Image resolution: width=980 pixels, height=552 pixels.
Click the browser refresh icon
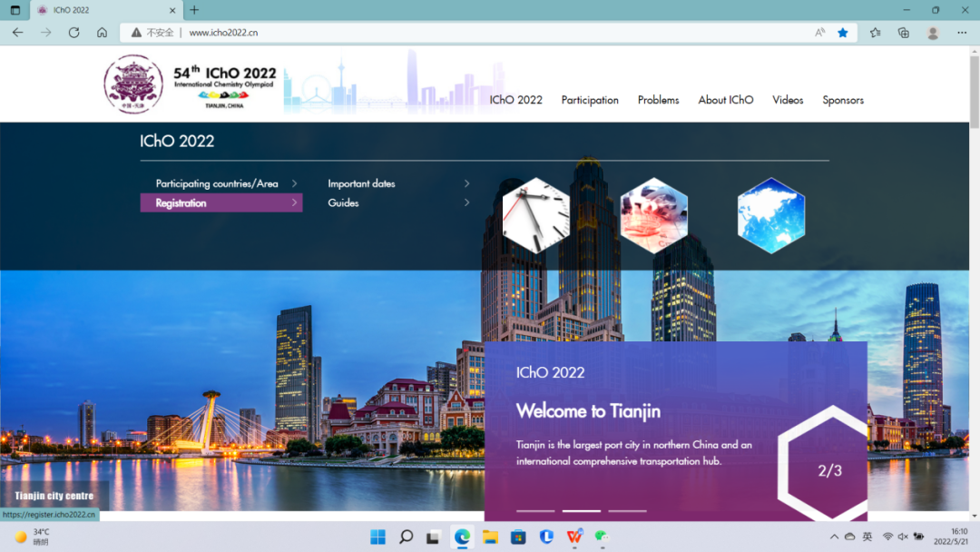coord(73,33)
